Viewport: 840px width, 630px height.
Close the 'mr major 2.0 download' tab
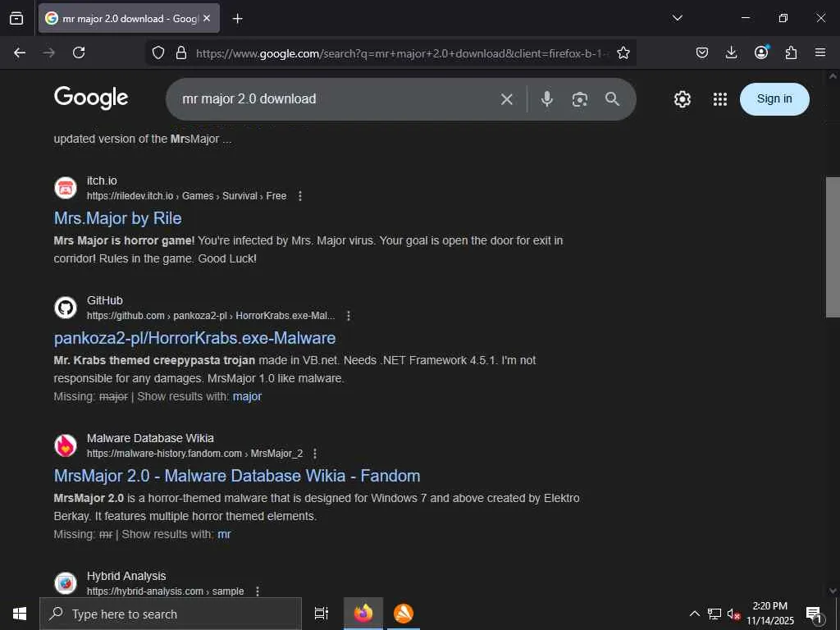pyautogui.click(x=207, y=18)
